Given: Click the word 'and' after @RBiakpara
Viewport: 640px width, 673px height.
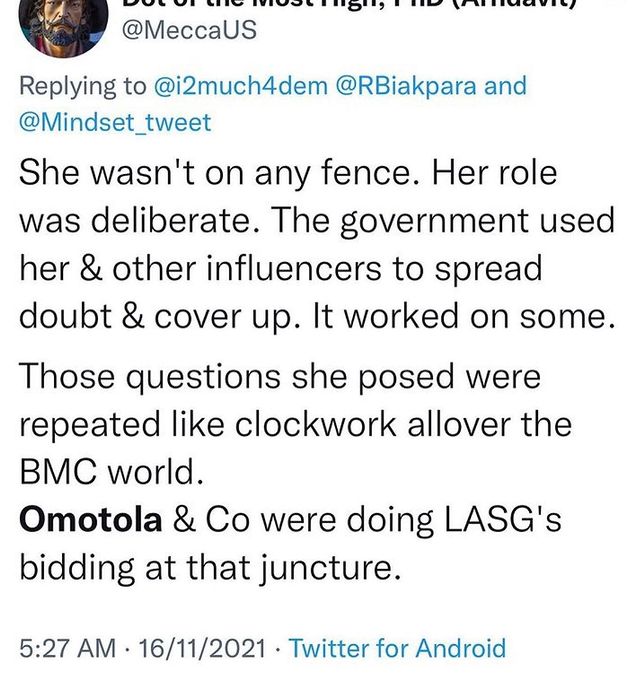Looking at the screenshot, I should point(505,87).
